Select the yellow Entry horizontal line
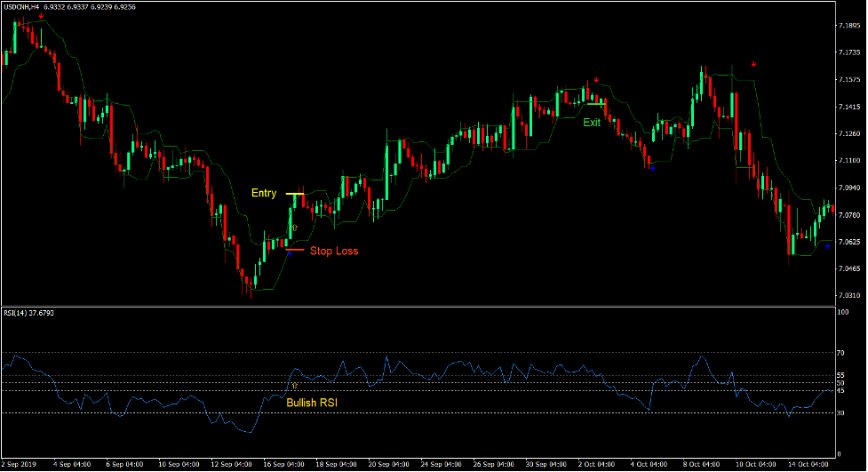Image resolution: width=868 pixels, height=472 pixels. coord(295,193)
